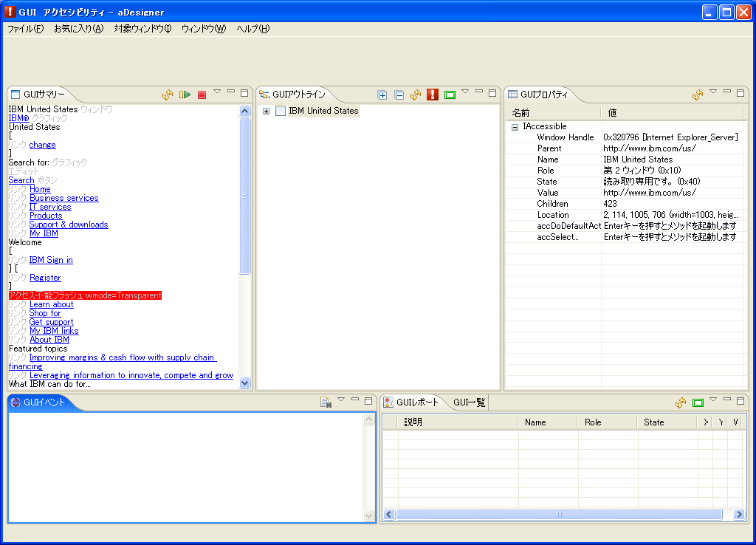This screenshot has height=545, width=756.
Task: Select the Window Handle property row
Action: (625, 137)
